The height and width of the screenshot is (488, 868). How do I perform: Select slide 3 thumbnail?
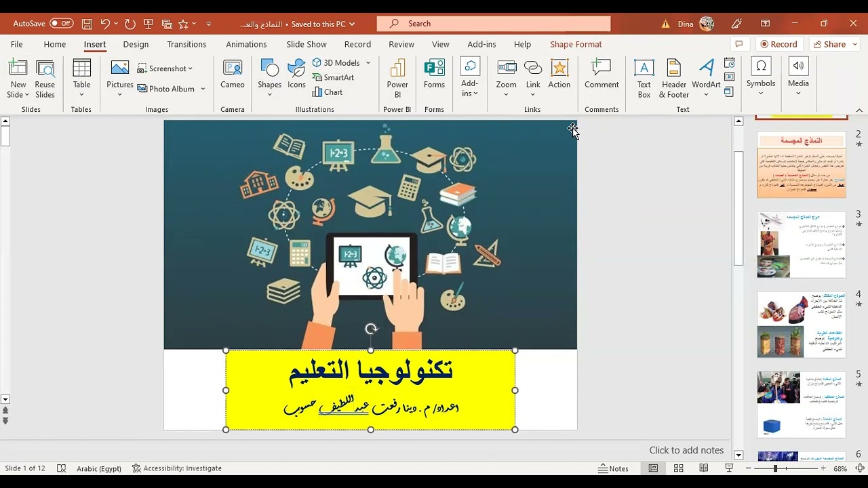(x=802, y=244)
